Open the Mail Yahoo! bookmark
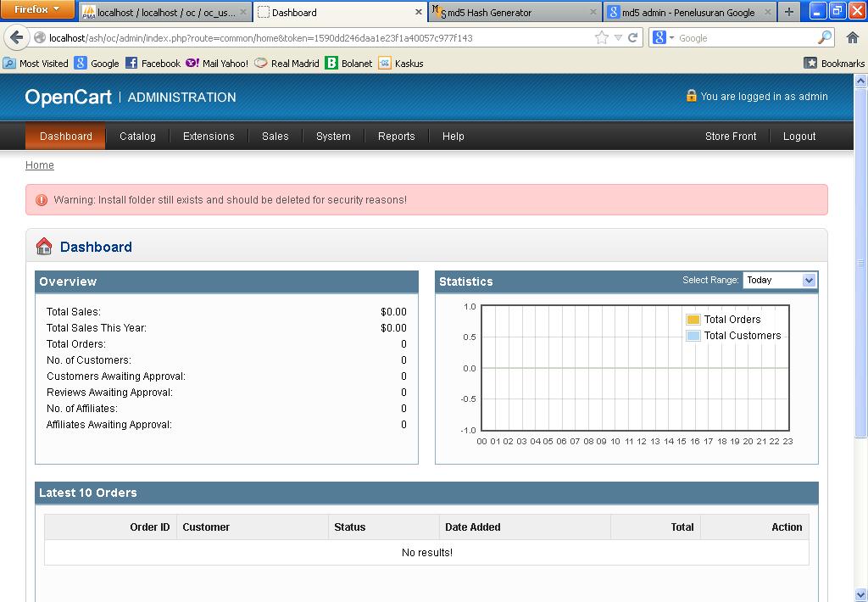This screenshot has height=602, width=868. point(217,63)
